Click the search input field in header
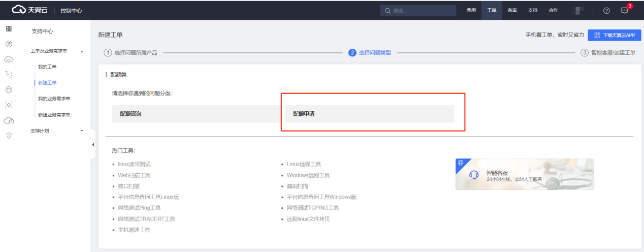The width and height of the screenshot is (644, 252). pyautogui.click(x=418, y=11)
